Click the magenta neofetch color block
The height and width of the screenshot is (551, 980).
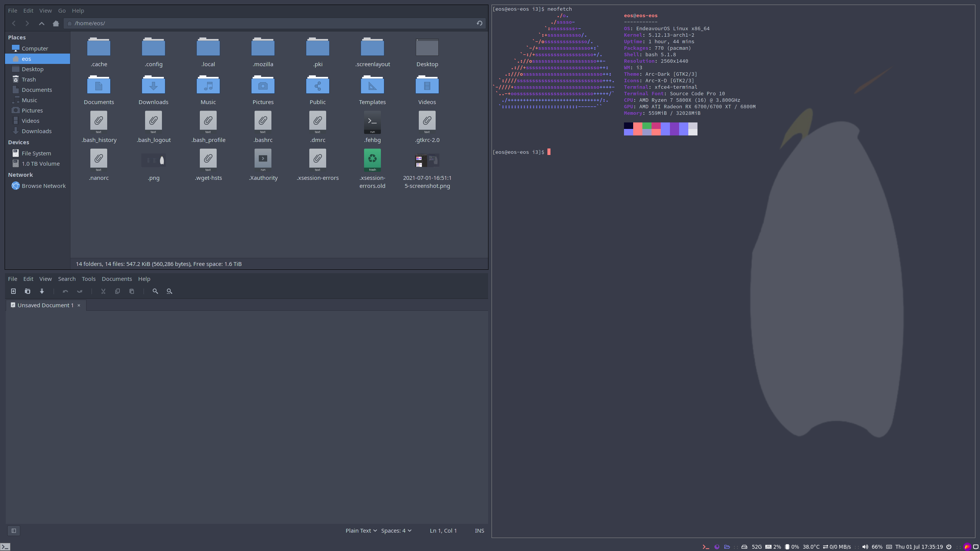(656, 126)
